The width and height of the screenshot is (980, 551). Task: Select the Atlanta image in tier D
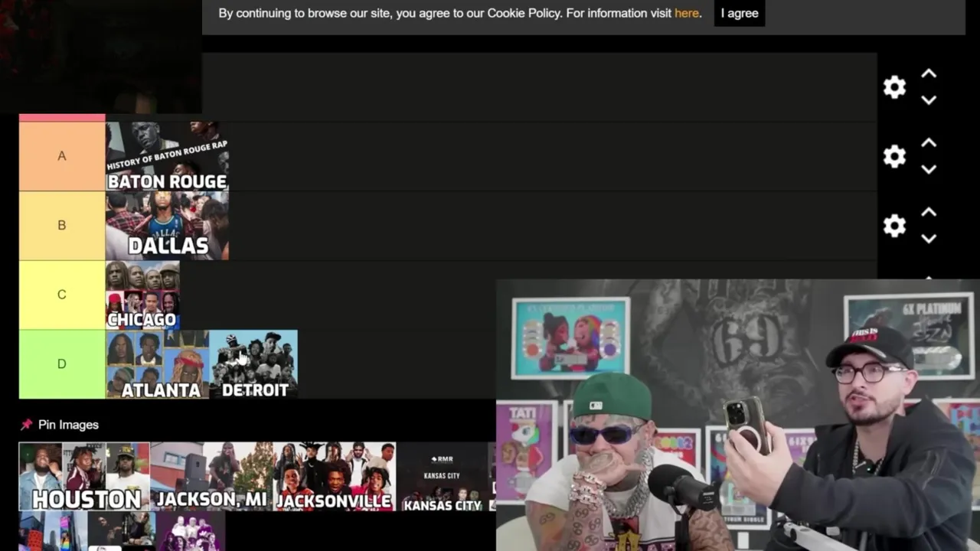[x=157, y=365]
